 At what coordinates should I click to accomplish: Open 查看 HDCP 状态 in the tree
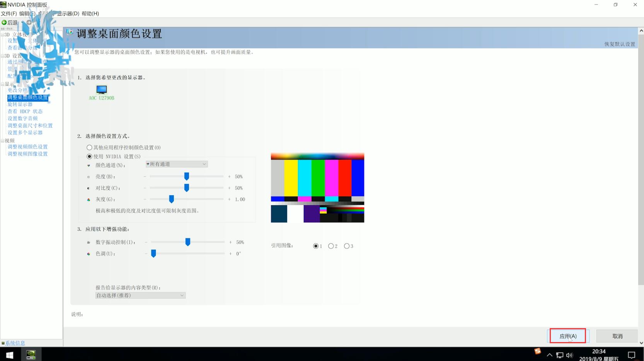(x=25, y=111)
